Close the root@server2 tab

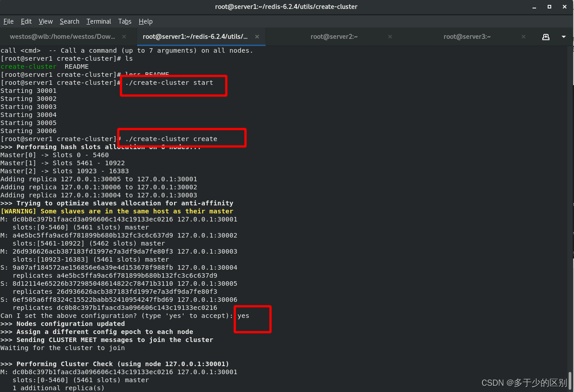390,37
